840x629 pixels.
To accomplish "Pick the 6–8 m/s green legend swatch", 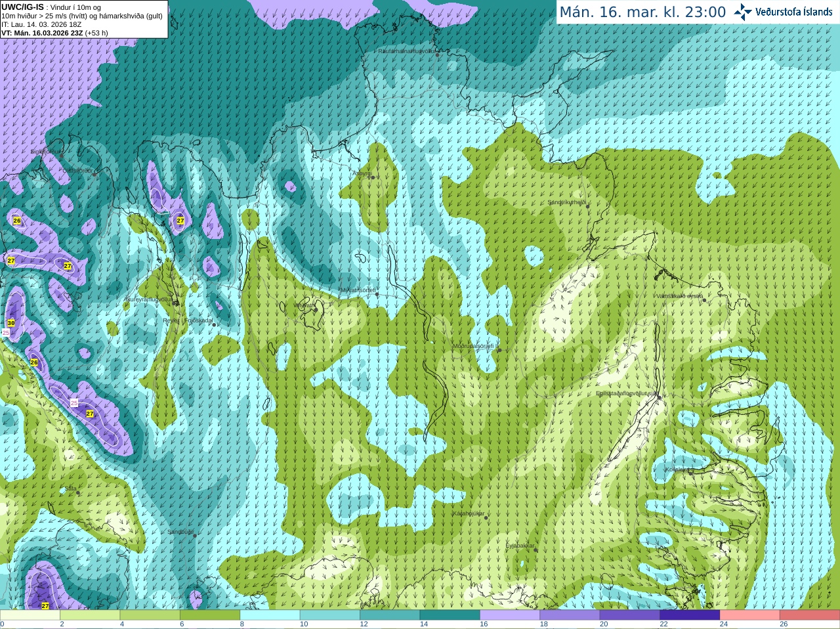I will [x=210, y=615].
